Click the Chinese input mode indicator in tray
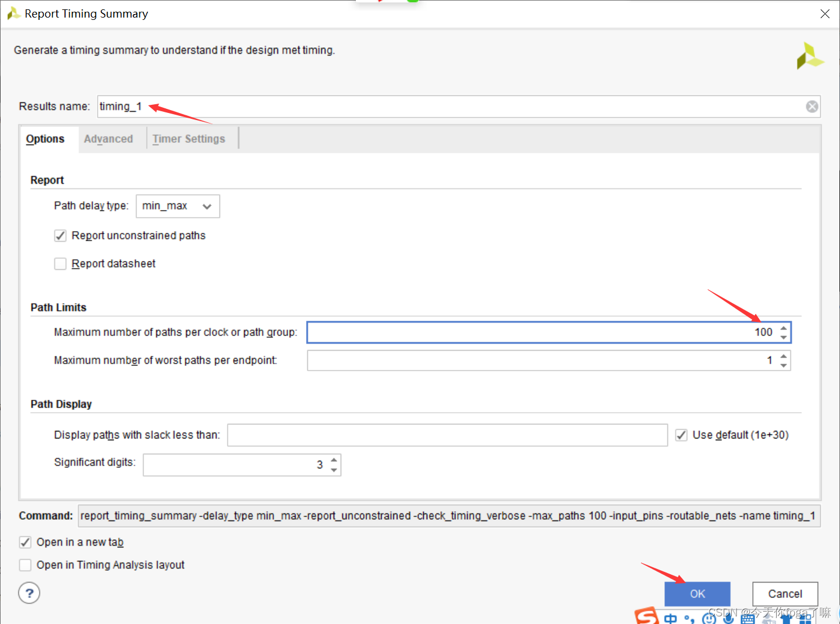 (670, 618)
